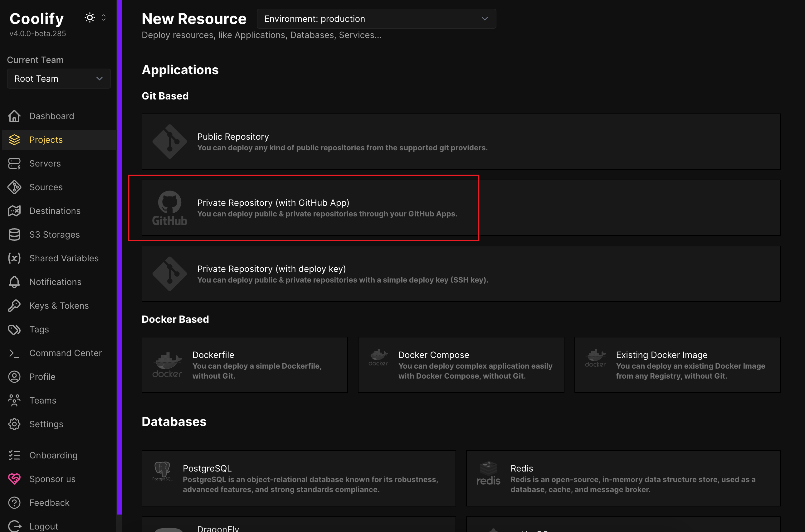Click the Logout link

coord(43,526)
